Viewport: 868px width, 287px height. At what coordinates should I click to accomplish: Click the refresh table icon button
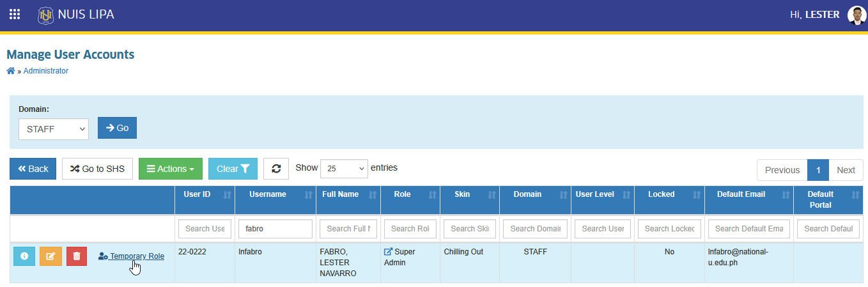click(x=276, y=169)
